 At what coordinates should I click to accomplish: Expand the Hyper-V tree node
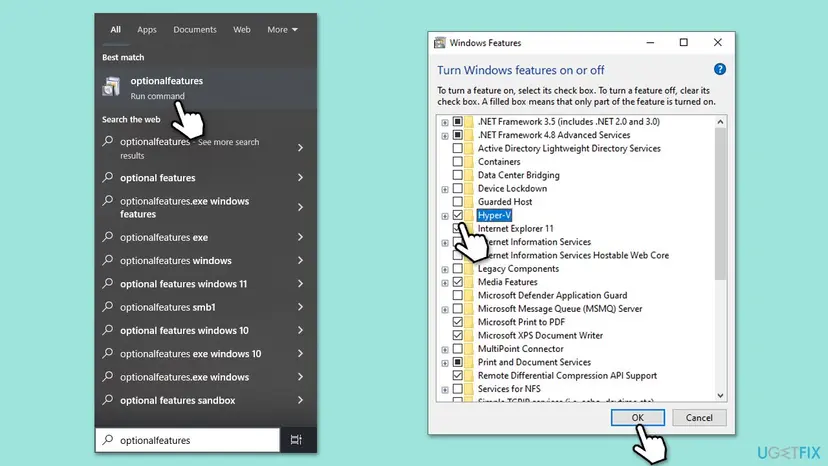[x=445, y=216]
